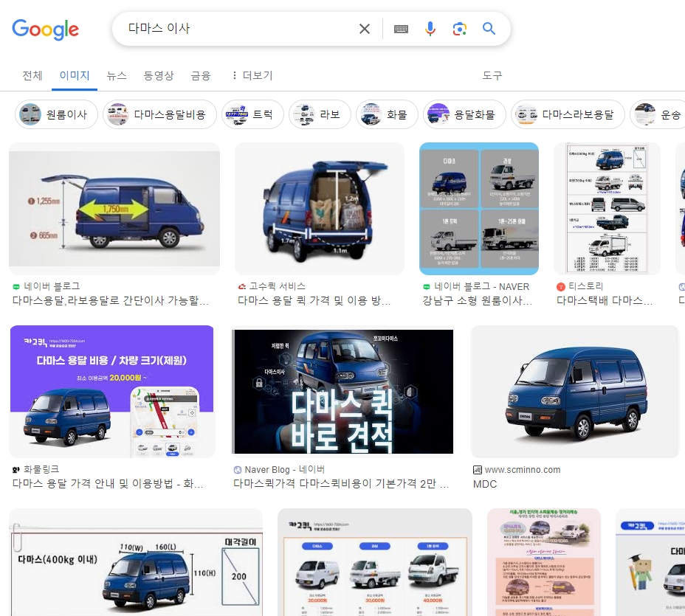Select the 원룸이사 chip thumbnail image
The height and width of the screenshot is (616, 685).
coord(30,114)
